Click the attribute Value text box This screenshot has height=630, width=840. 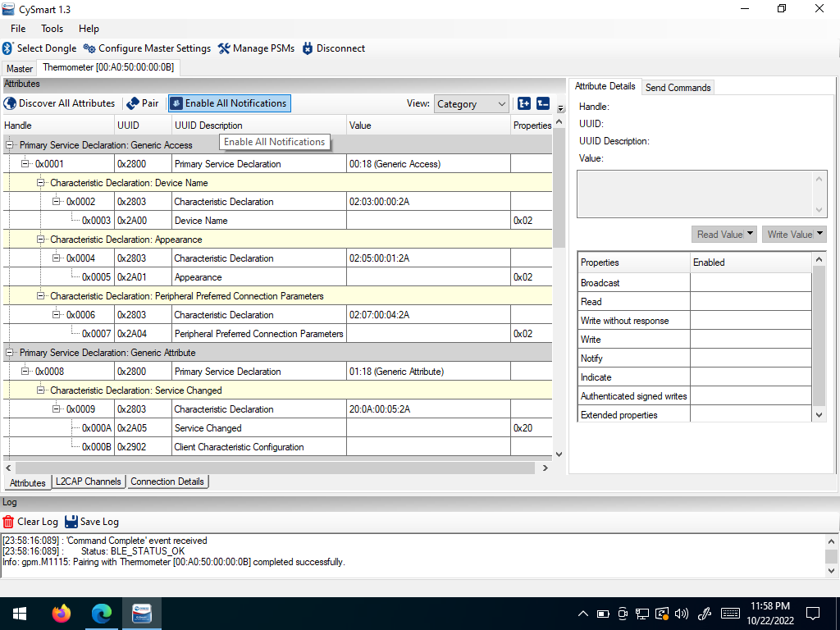pyautogui.click(x=702, y=194)
